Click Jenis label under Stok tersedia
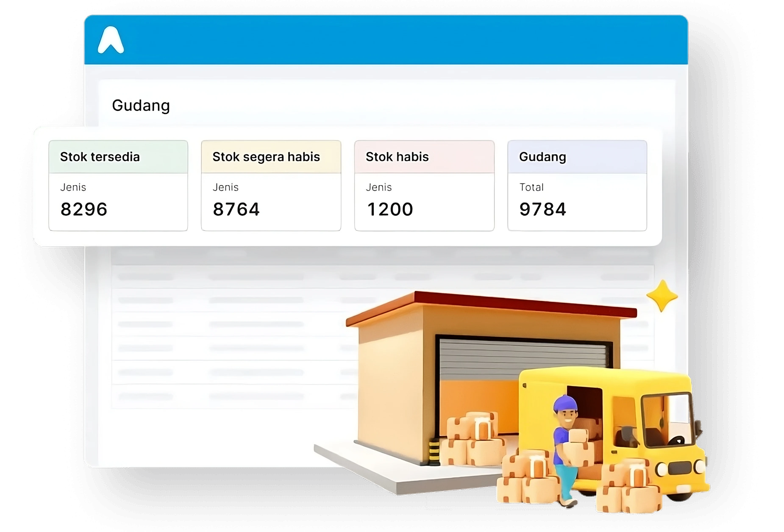 (73, 187)
